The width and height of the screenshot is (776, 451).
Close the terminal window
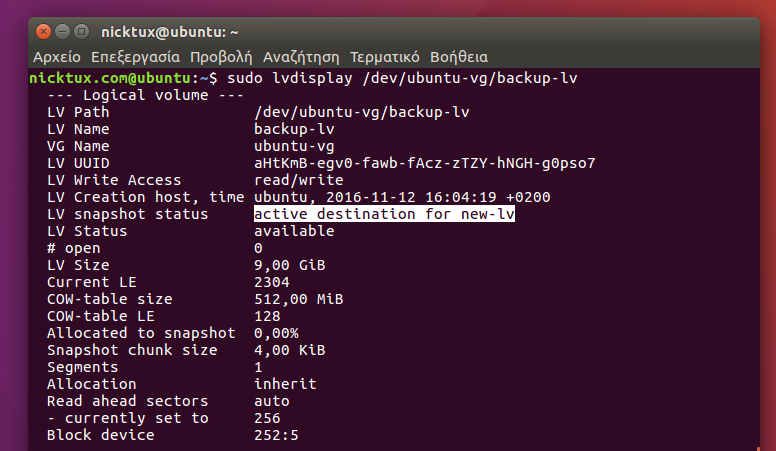coord(43,32)
